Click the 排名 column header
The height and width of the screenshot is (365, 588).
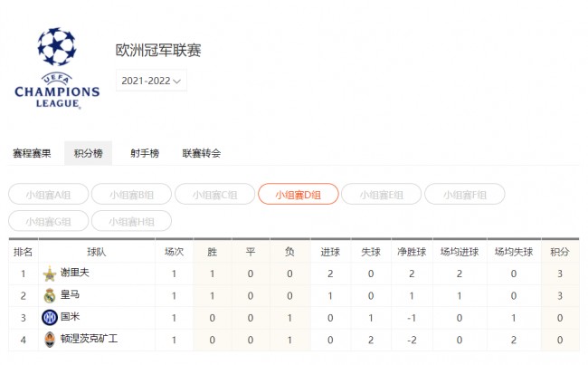[x=24, y=252]
